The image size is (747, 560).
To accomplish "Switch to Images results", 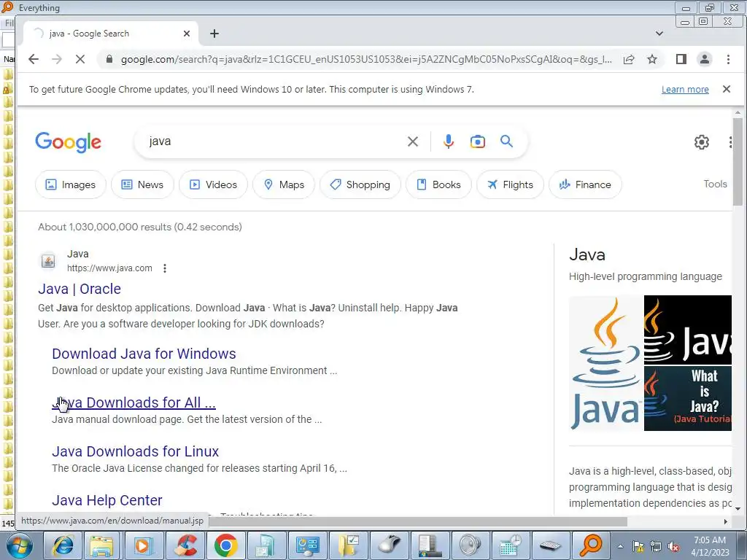I will click(x=71, y=184).
